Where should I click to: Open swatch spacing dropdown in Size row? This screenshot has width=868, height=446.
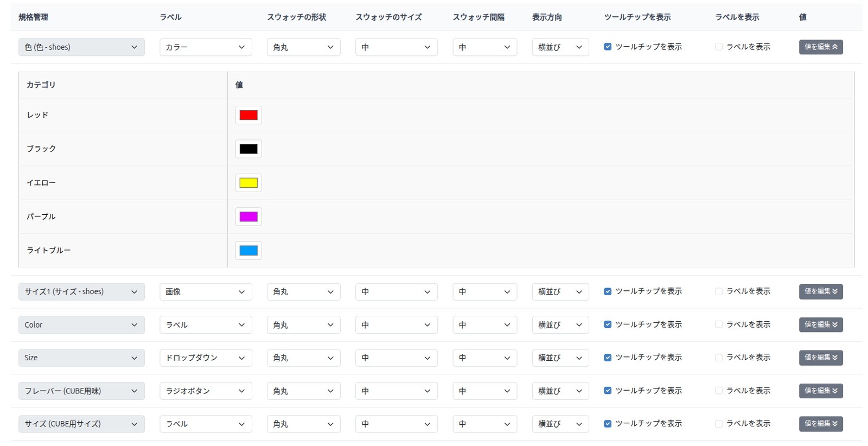coord(484,358)
